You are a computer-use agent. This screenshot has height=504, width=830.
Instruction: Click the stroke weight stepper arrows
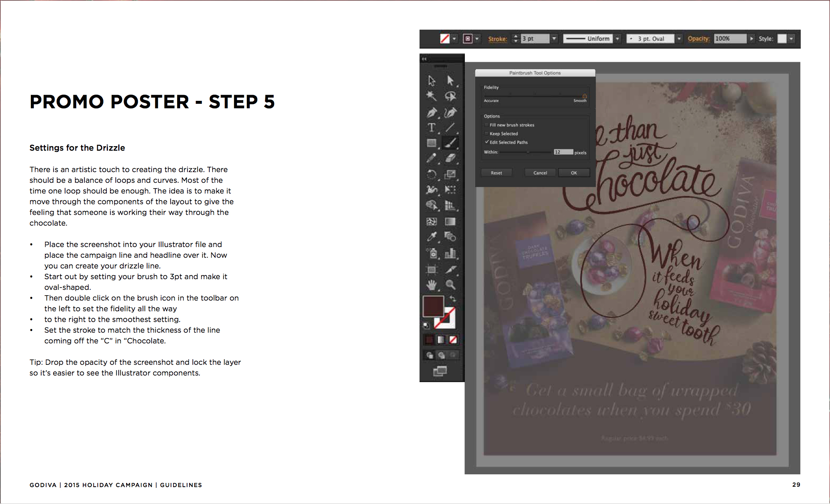pyautogui.click(x=516, y=39)
